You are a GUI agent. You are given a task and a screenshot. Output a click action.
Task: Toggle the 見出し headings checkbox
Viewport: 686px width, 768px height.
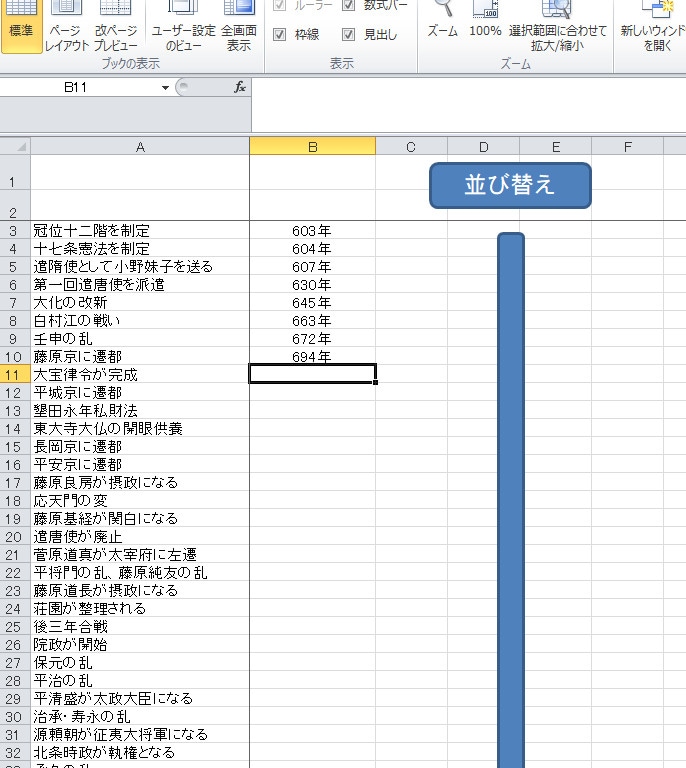(348, 34)
